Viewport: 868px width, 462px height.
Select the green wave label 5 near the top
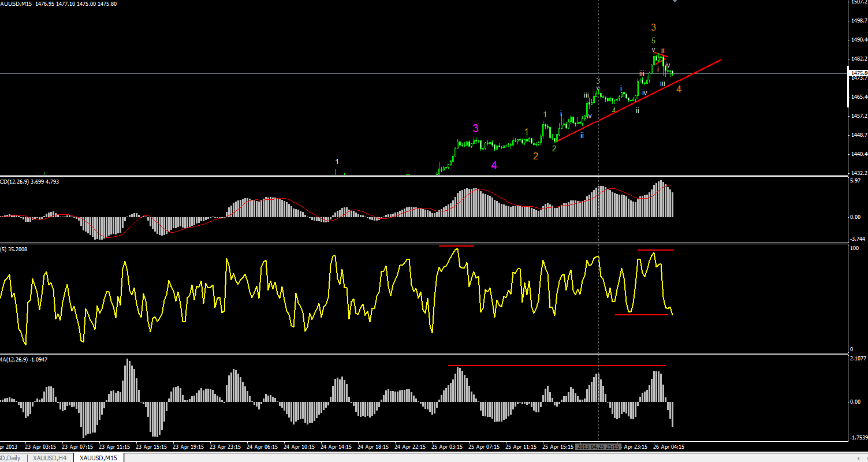(x=653, y=41)
